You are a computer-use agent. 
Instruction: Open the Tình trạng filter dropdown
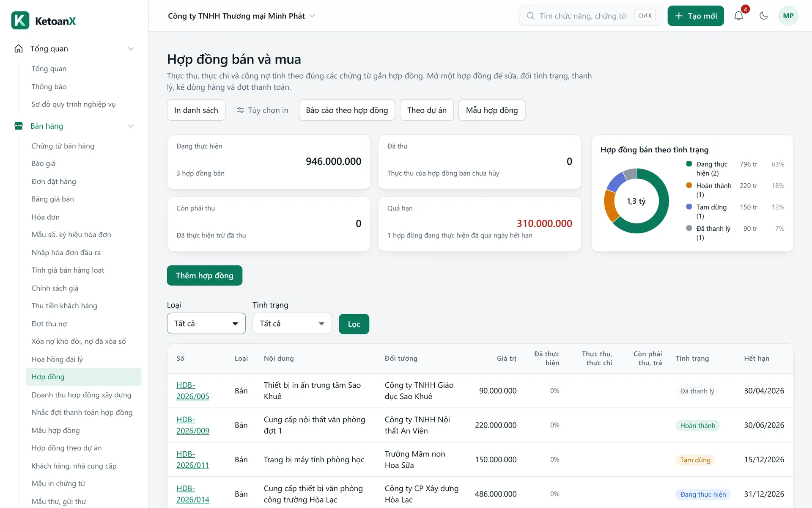pos(292,323)
